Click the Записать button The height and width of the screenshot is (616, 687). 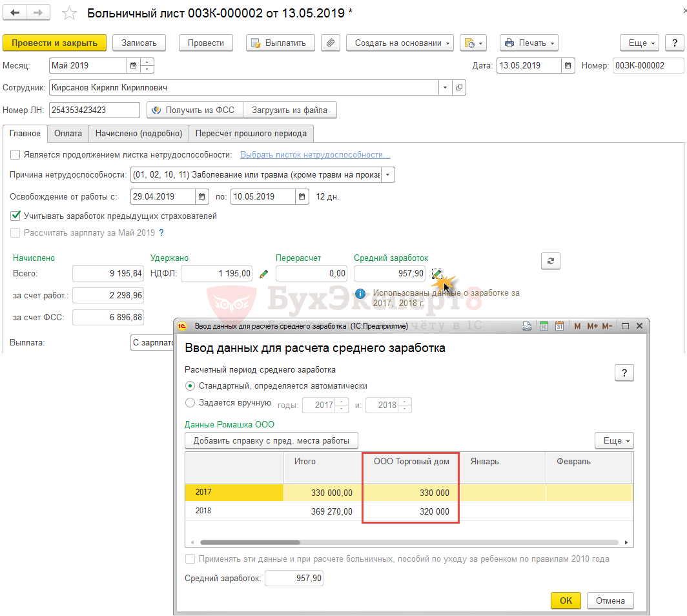[x=139, y=43]
